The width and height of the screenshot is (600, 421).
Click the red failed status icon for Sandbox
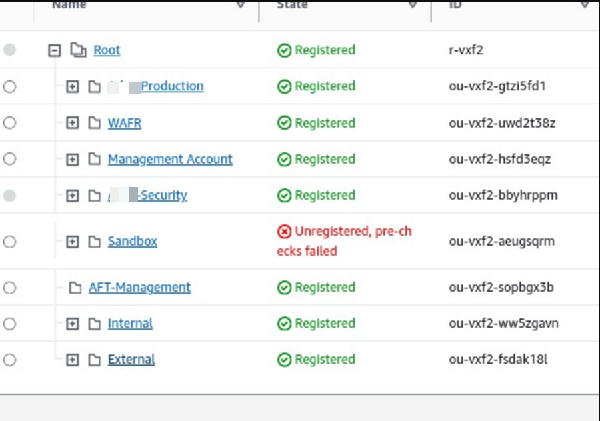pyautogui.click(x=284, y=231)
